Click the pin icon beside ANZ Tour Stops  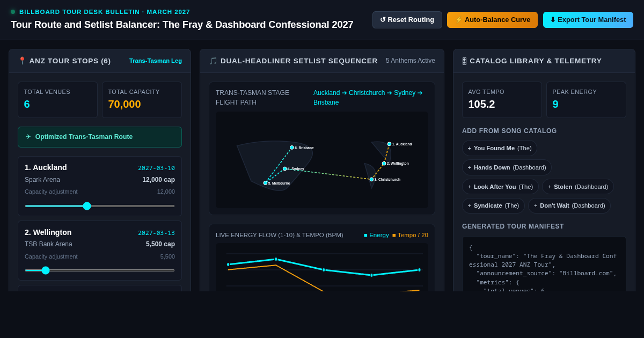(x=22, y=61)
